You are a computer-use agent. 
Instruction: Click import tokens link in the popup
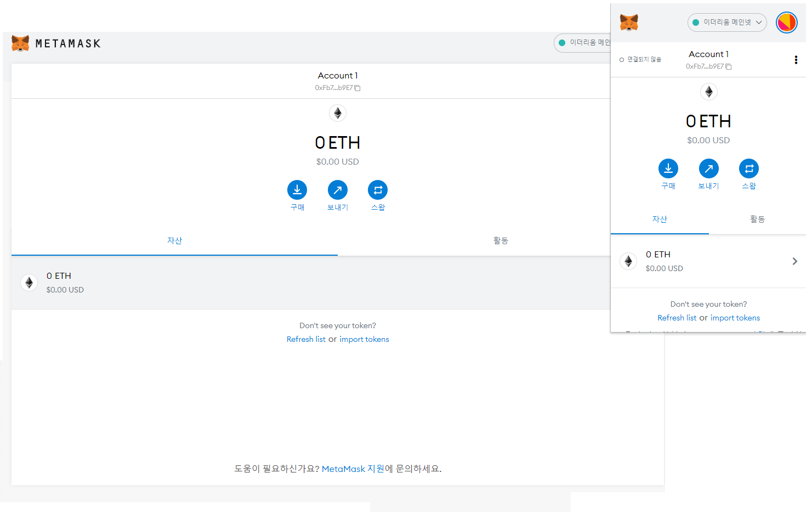(x=735, y=318)
